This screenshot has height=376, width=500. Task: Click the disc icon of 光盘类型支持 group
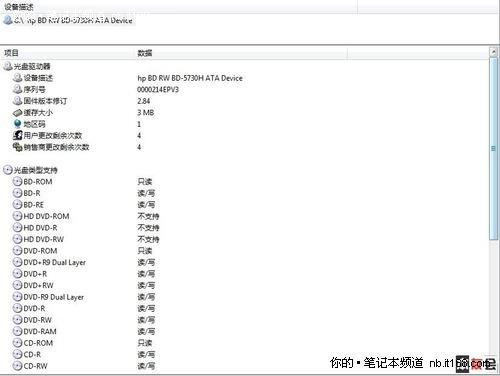click(x=8, y=170)
